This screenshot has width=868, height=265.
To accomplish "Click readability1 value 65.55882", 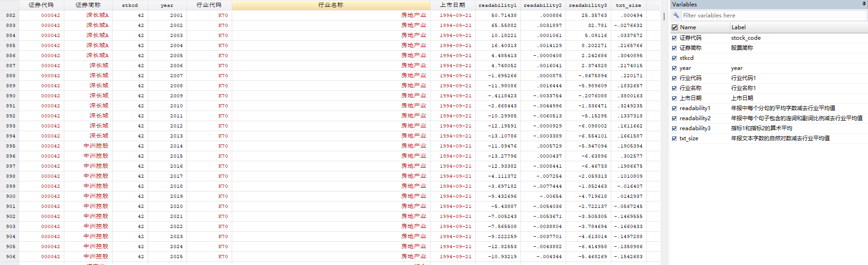I will pos(498,25).
